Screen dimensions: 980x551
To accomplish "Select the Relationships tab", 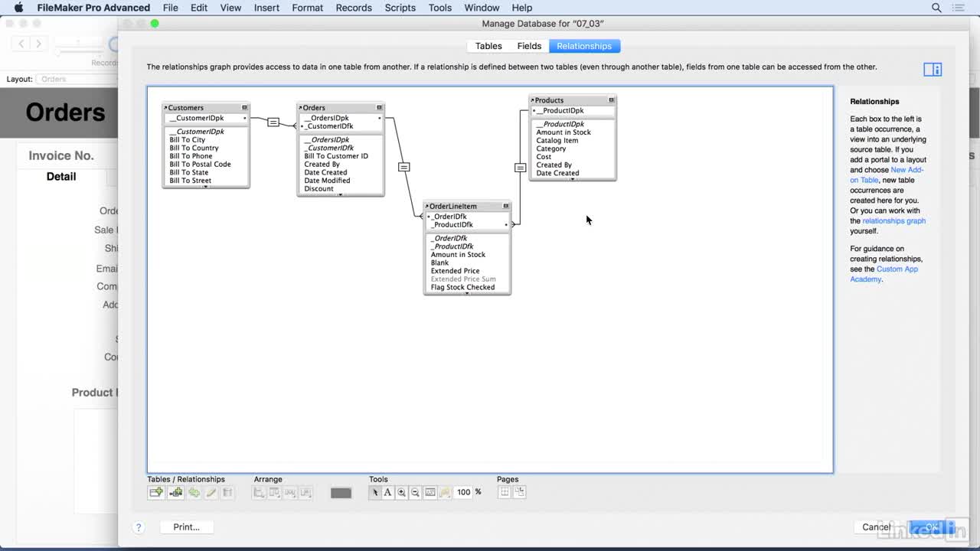I will click(x=584, y=46).
